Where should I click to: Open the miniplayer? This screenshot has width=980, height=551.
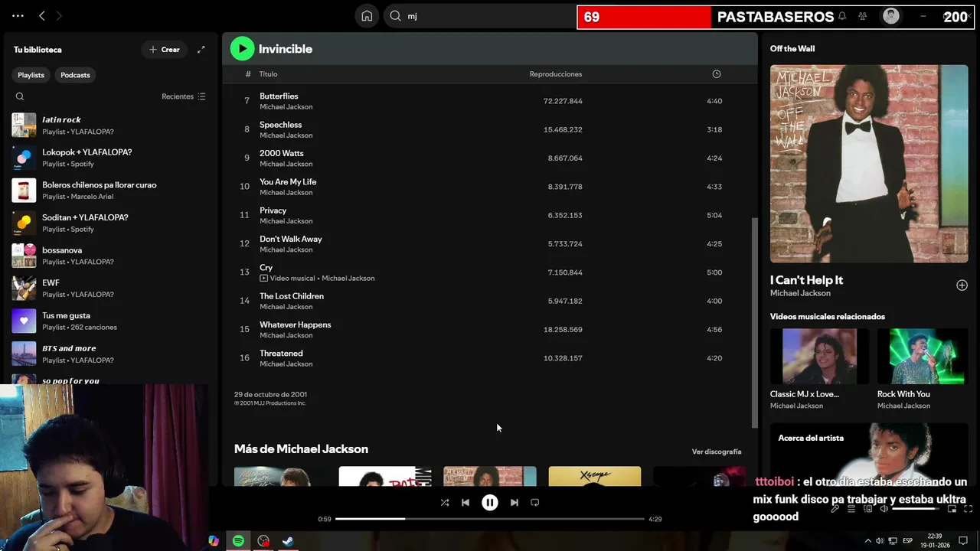coord(952,509)
